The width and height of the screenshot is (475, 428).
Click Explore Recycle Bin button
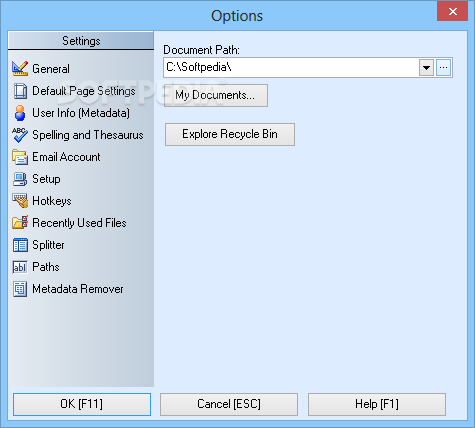click(230, 134)
